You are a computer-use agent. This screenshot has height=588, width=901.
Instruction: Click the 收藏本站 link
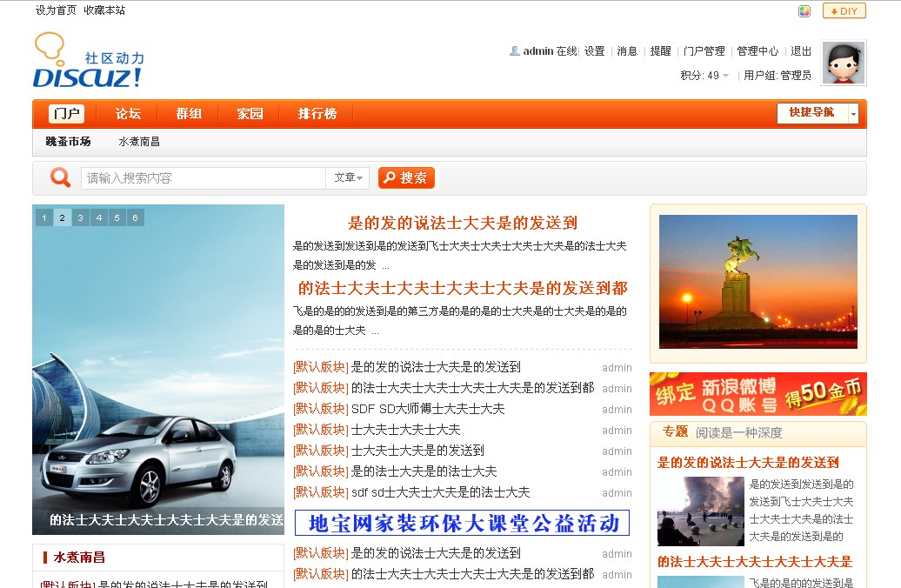click(x=104, y=10)
